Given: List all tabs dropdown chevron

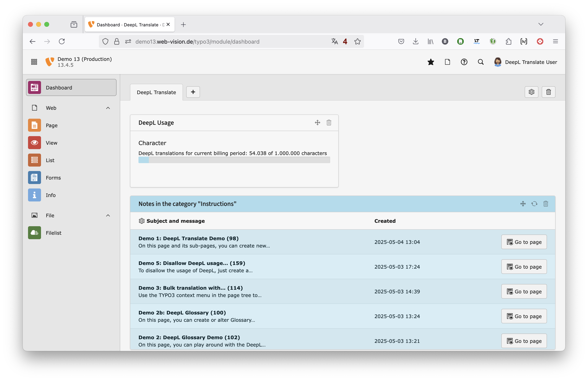Looking at the screenshot, I should 541,24.
